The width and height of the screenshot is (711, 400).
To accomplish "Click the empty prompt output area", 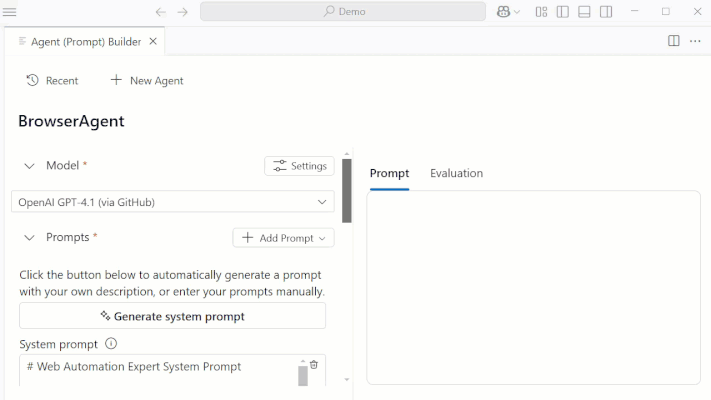I will [x=533, y=288].
